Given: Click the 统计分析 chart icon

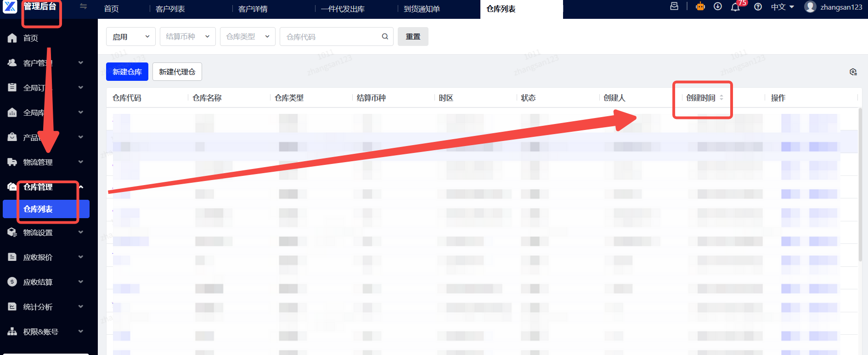Looking at the screenshot, I should point(12,307).
